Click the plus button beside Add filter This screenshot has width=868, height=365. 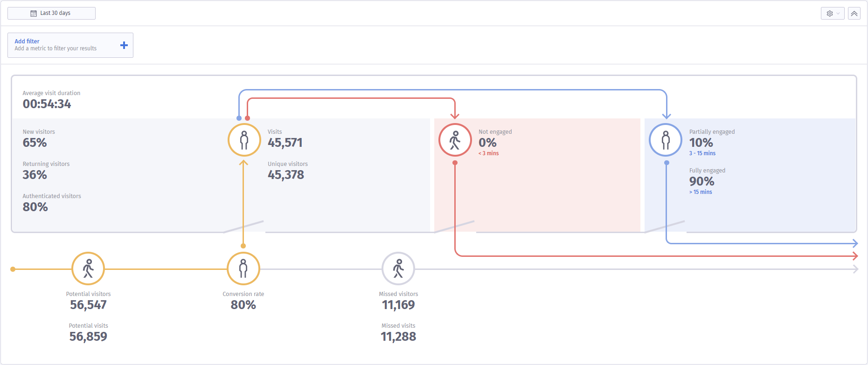pos(124,45)
